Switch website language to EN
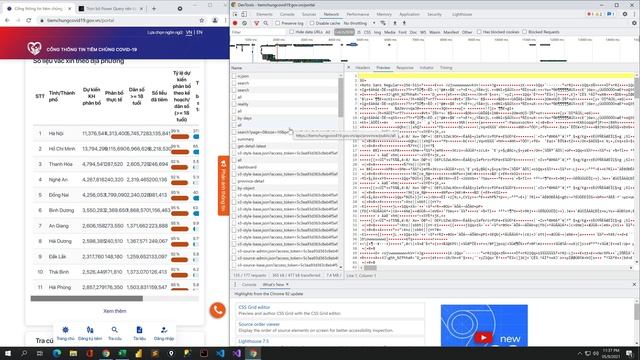Screen dimensions: 640x360 [x=199, y=32]
